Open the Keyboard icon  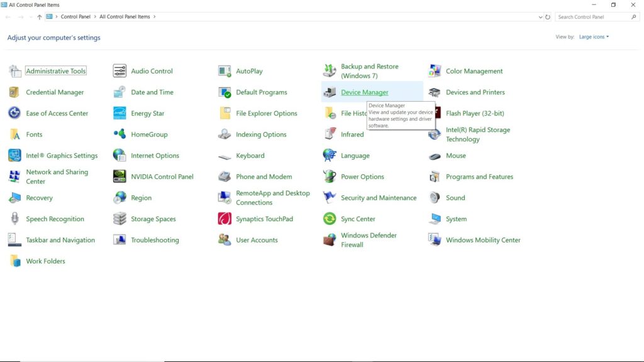click(x=225, y=156)
